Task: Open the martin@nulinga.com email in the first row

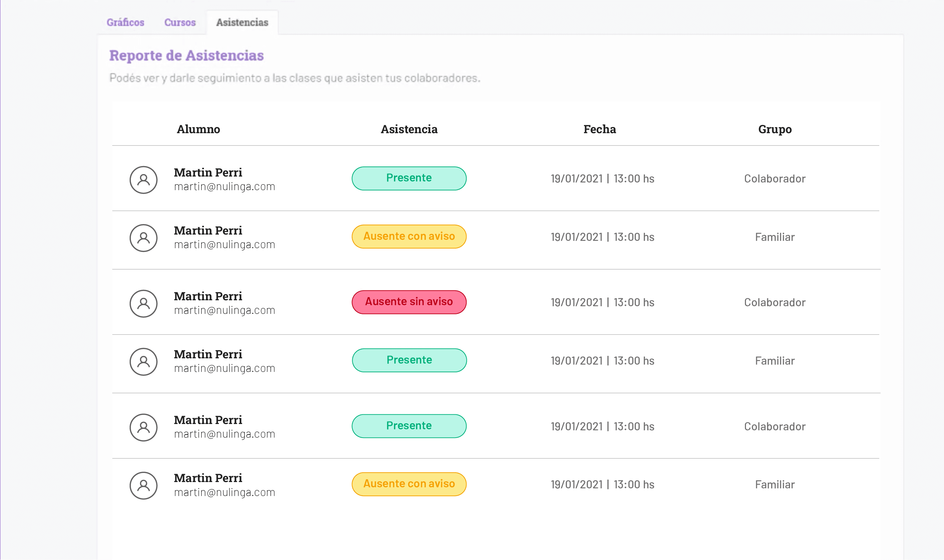Action: pyautogui.click(x=225, y=186)
